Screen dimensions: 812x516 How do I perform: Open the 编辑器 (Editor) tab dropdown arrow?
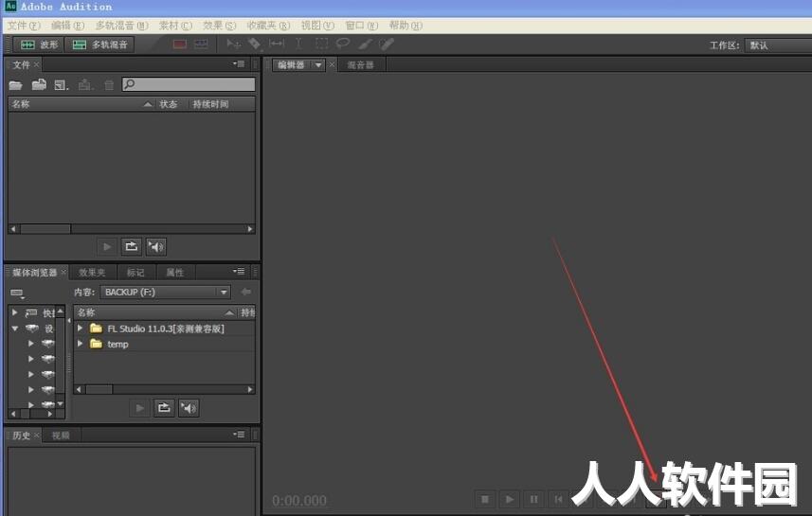318,65
